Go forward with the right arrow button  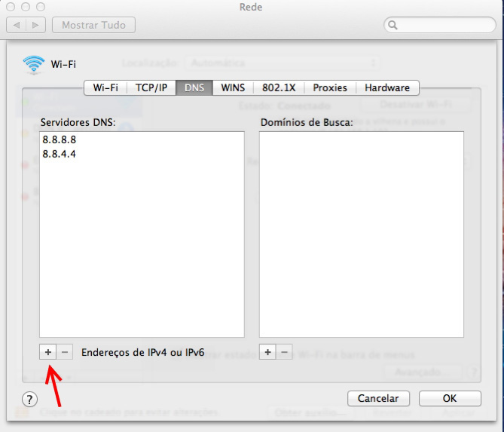coord(35,25)
